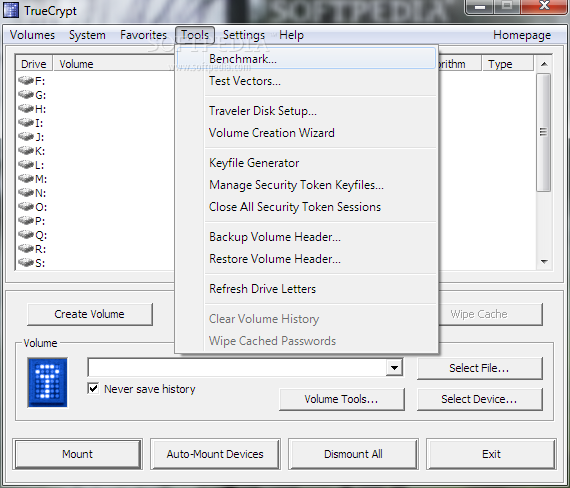Select drive Q: icon in list
570x488 pixels.
[x=25, y=234]
